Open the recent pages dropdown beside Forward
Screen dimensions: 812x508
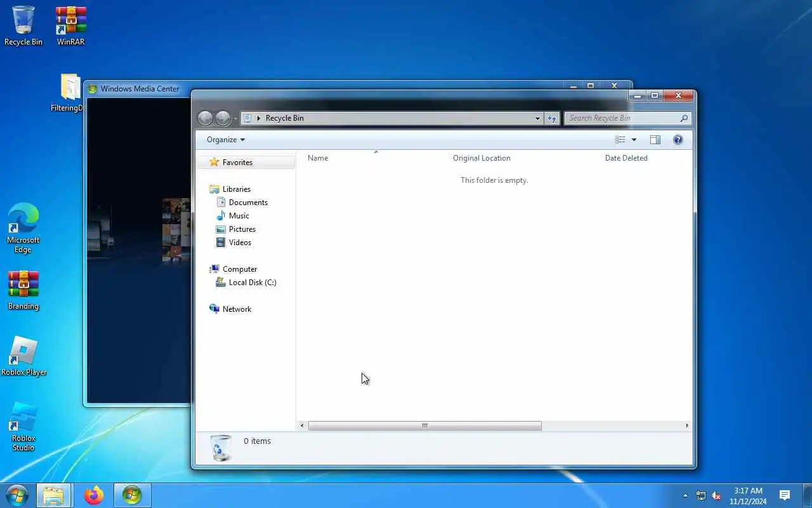coord(235,119)
